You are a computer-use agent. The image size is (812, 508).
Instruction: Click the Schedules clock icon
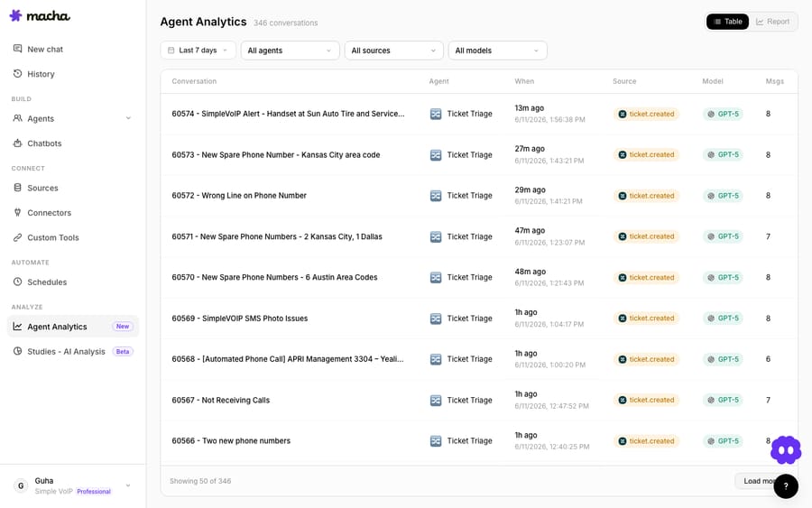point(18,282)
